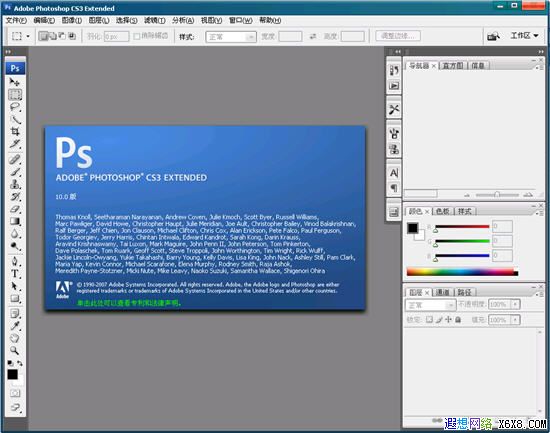Open the File menu

(x=16, y=20)
